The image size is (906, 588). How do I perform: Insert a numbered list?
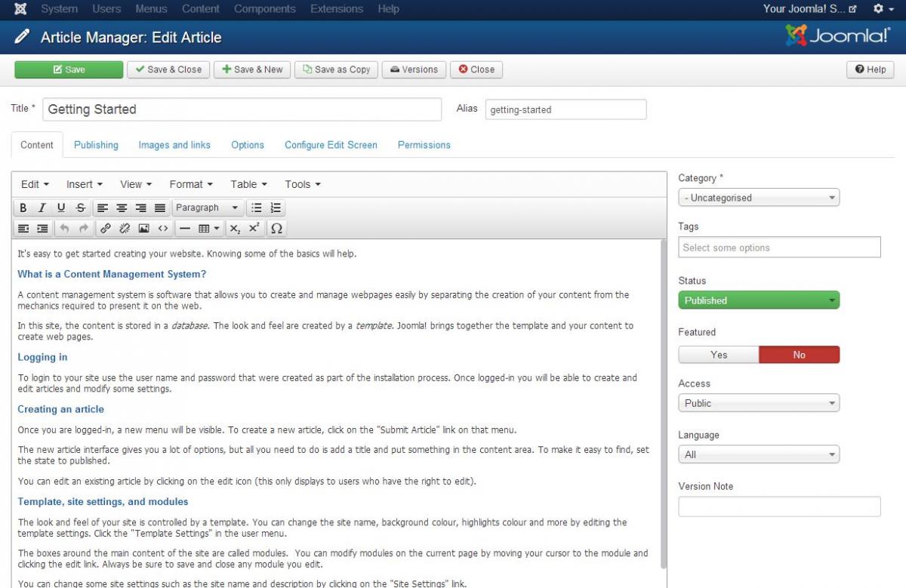point(276,208)
